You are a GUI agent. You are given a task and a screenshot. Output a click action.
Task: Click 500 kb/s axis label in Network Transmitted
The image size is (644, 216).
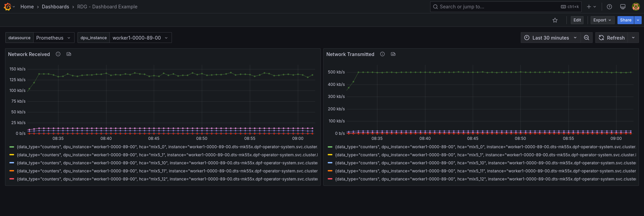336,72
